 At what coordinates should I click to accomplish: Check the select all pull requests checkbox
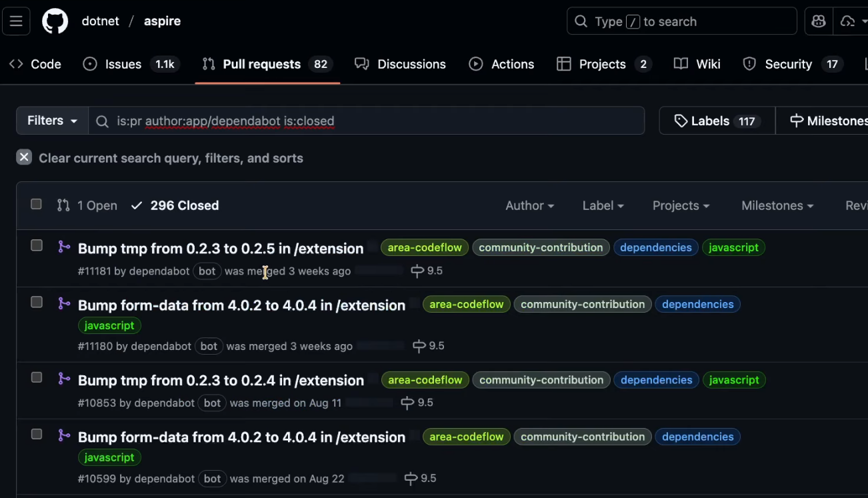(x=37, y=205)
